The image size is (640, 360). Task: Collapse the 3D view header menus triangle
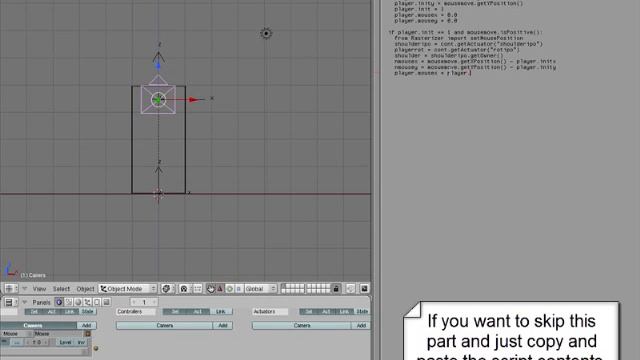pos(25,289)
